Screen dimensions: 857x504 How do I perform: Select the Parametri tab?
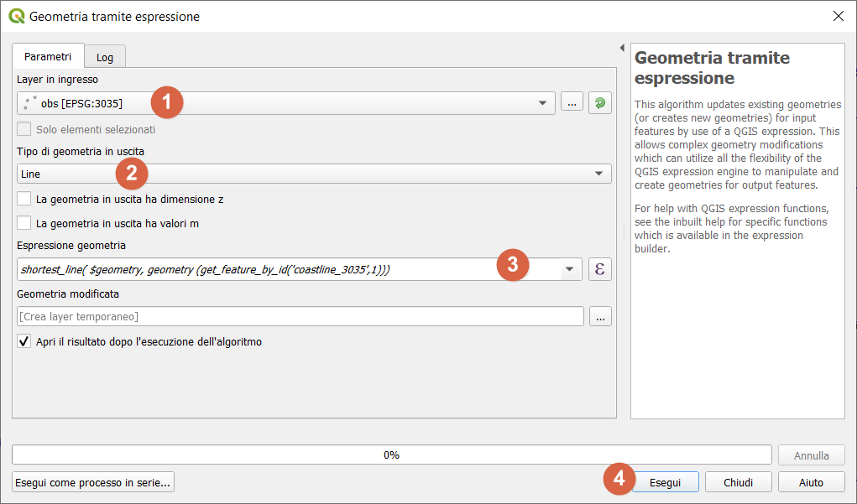[48, 56]
